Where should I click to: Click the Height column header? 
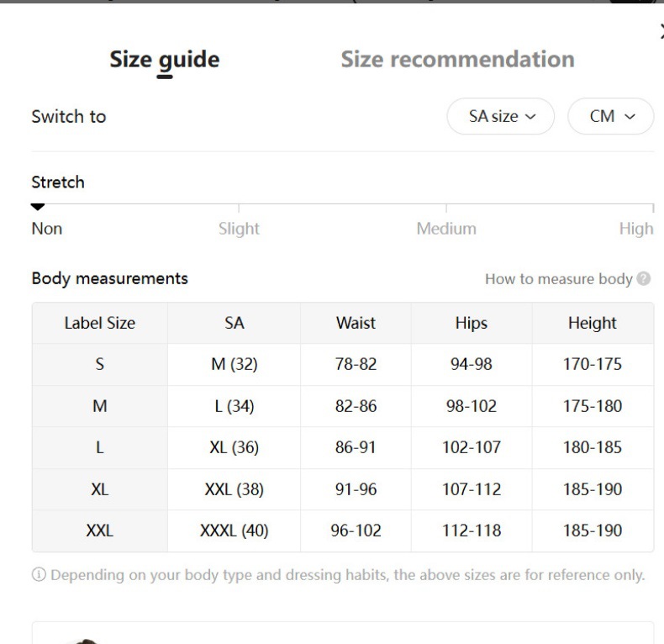[x=593, y=323]
